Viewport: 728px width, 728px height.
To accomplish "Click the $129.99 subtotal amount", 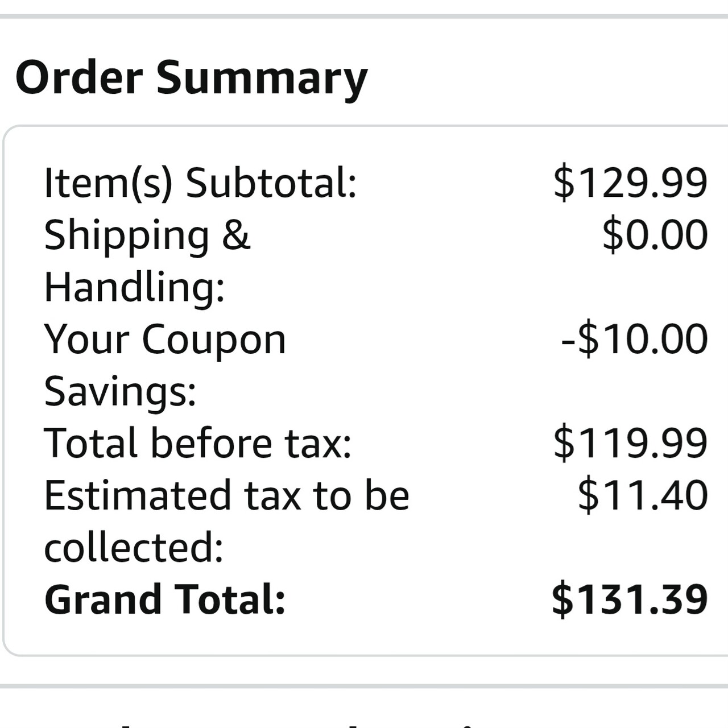I will point(630,183).
